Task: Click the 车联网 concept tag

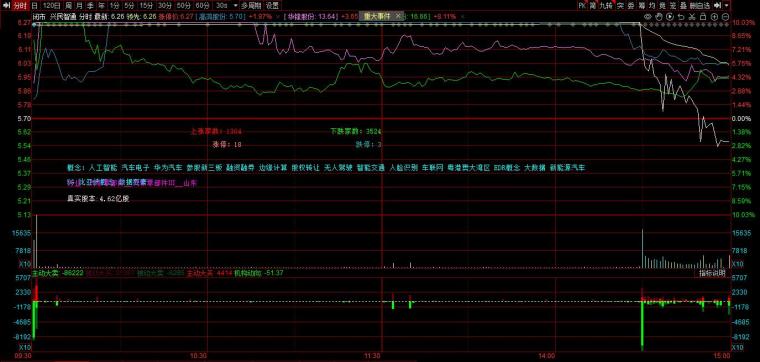Action: click(x=432, y=168)
